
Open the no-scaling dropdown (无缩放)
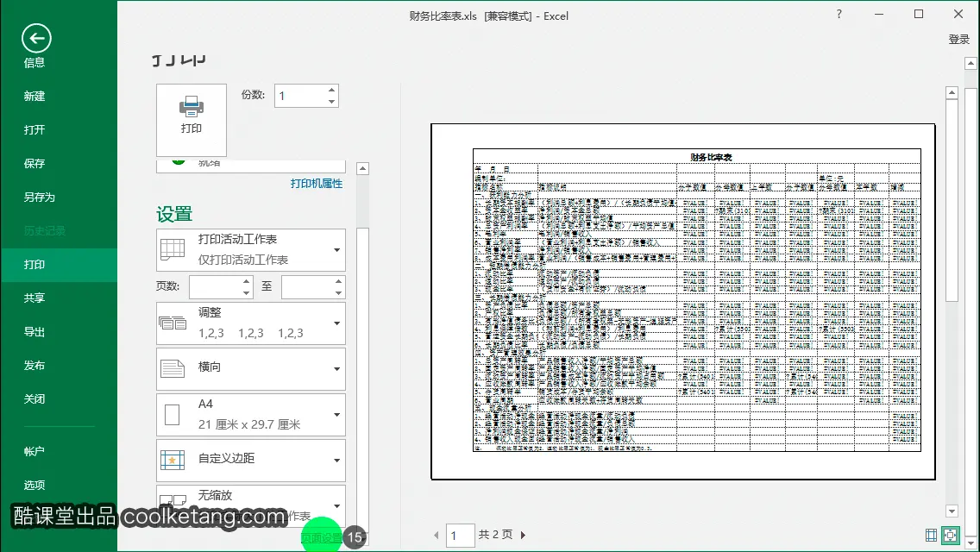pyautogui.click(x=251, y=505)
